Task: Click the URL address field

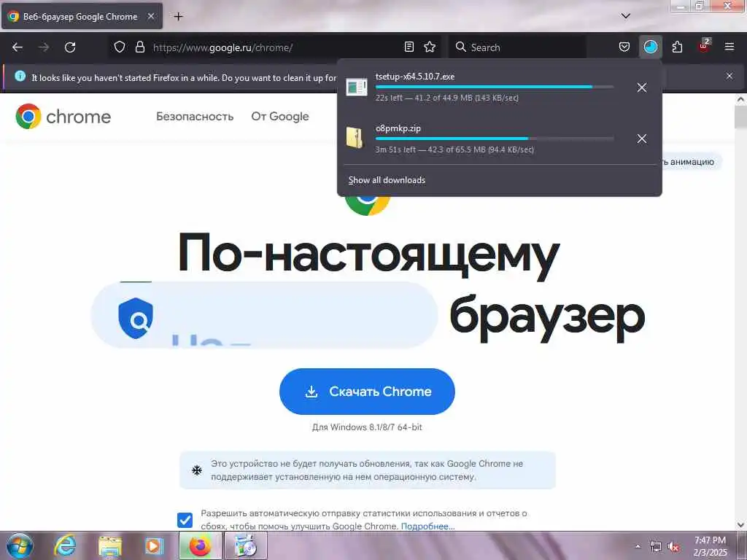Action: 274,47
